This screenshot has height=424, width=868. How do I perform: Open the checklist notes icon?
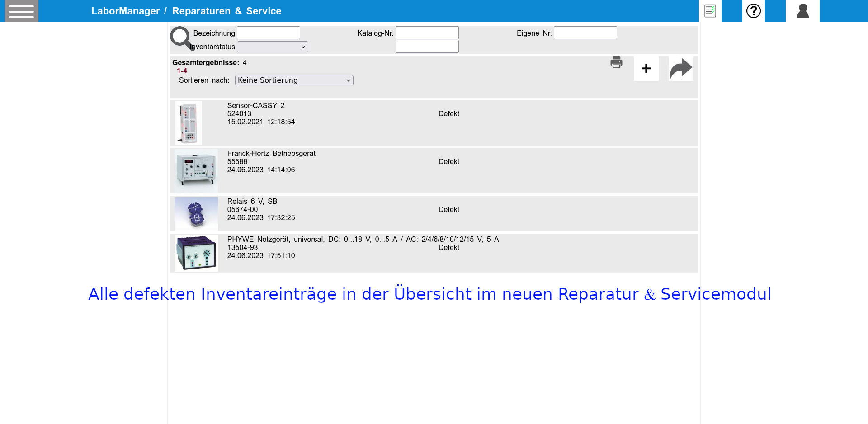(x=710, y=11)
